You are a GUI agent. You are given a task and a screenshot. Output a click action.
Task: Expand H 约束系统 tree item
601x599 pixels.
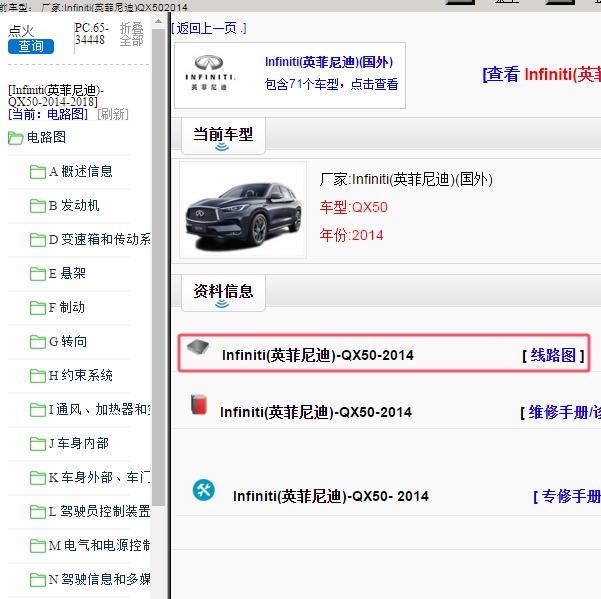coord(80,376)
